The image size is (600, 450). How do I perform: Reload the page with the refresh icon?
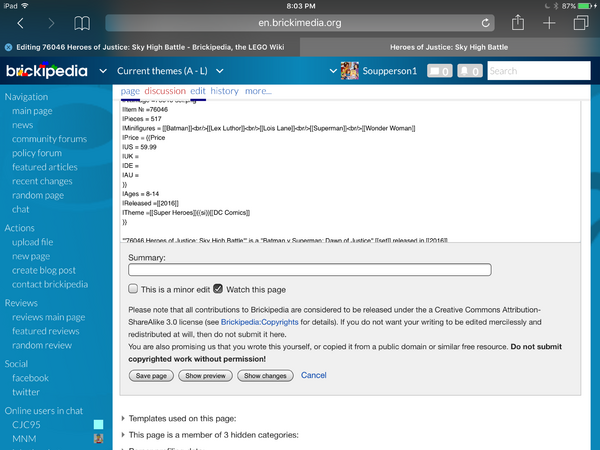click(x=485, y=23)
